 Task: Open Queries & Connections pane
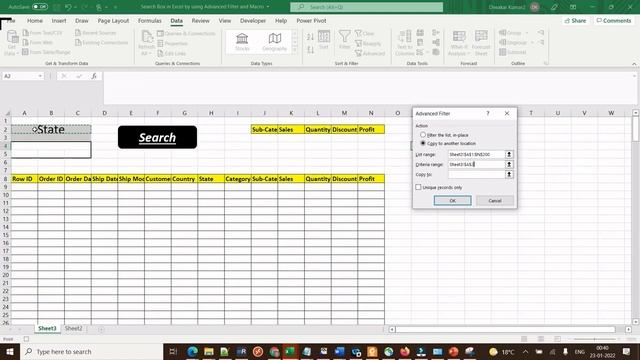(x=186, y=33)
